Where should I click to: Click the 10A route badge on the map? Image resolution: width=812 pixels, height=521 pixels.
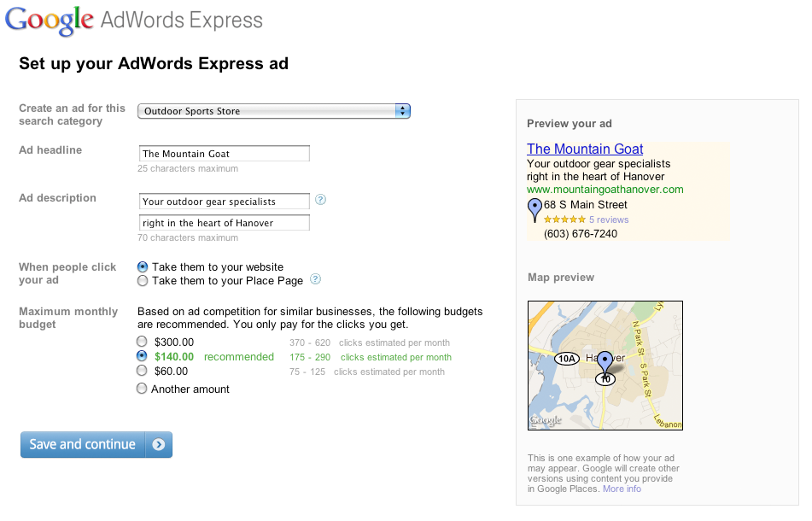tap(567, 359)
